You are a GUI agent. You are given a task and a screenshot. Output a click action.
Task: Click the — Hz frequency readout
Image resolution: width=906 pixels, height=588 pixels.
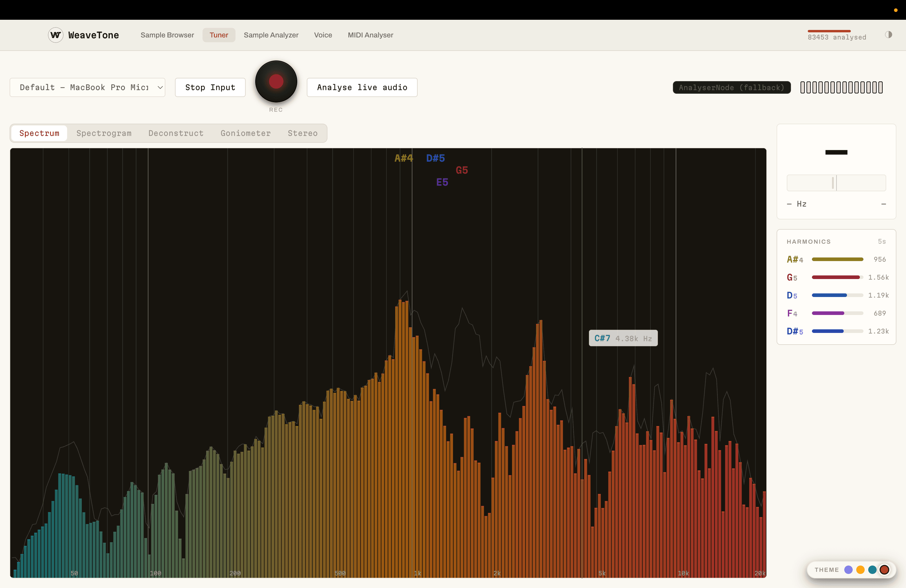[x=796, y=204]
